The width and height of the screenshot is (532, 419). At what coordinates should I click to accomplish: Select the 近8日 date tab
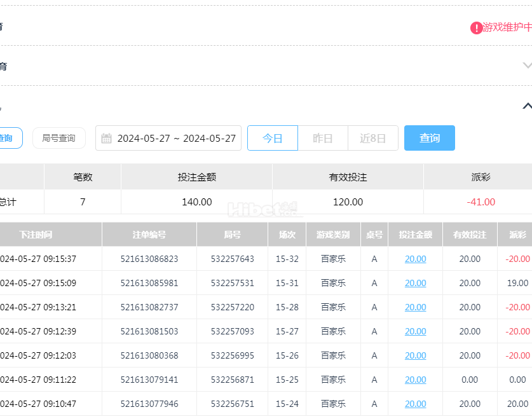click(x=373, y=138)
